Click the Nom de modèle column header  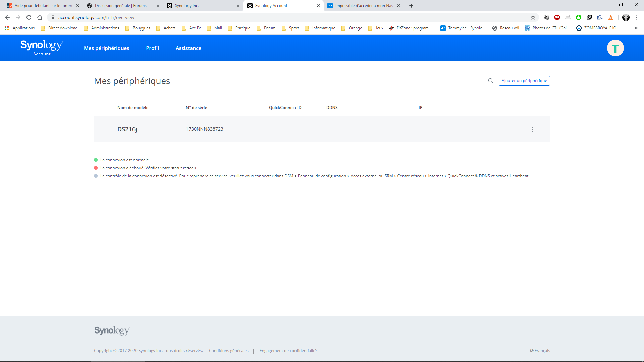(133, 108)
